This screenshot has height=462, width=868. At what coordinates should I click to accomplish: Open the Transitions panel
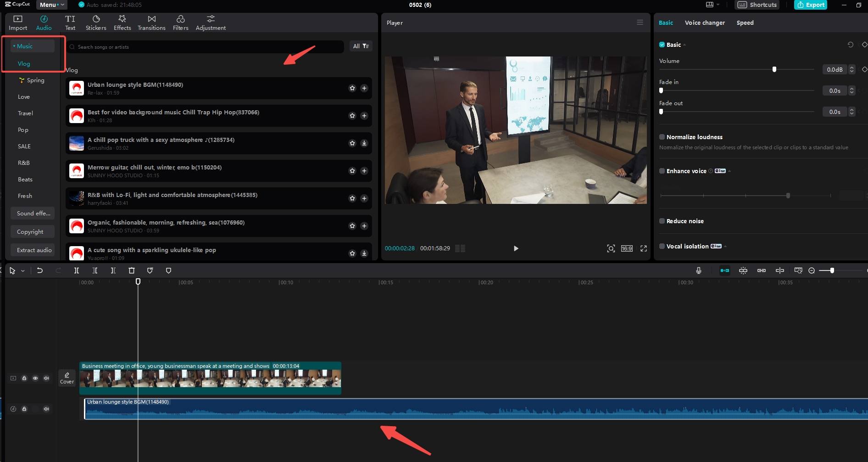(x=151, y=23)
